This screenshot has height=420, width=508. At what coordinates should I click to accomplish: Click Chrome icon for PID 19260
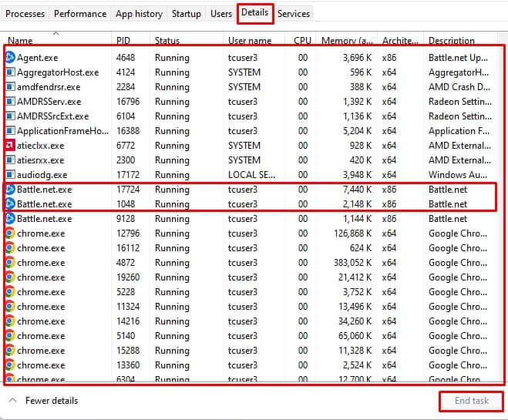tap(10, 277)
